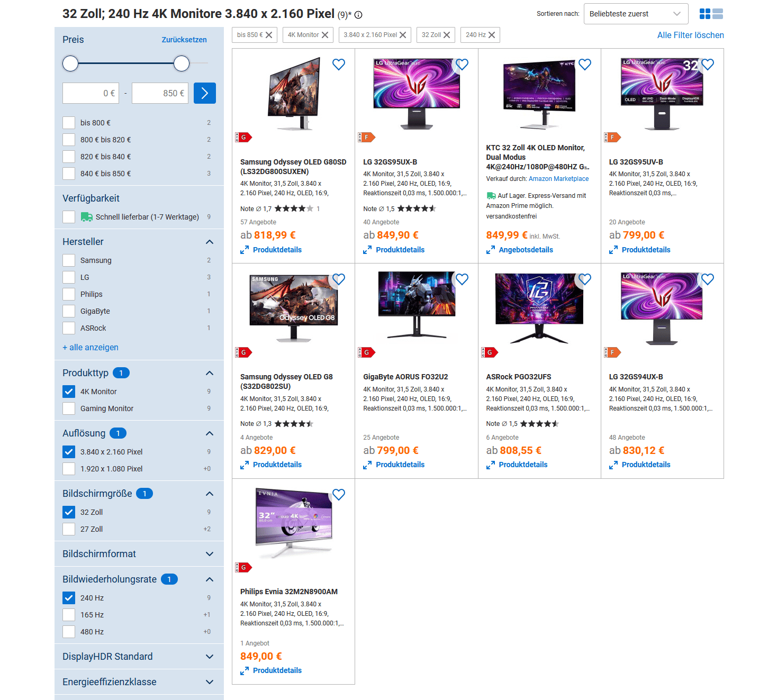Collapse the Hersteller section
759x700 pixels.
tap(210, 242)
